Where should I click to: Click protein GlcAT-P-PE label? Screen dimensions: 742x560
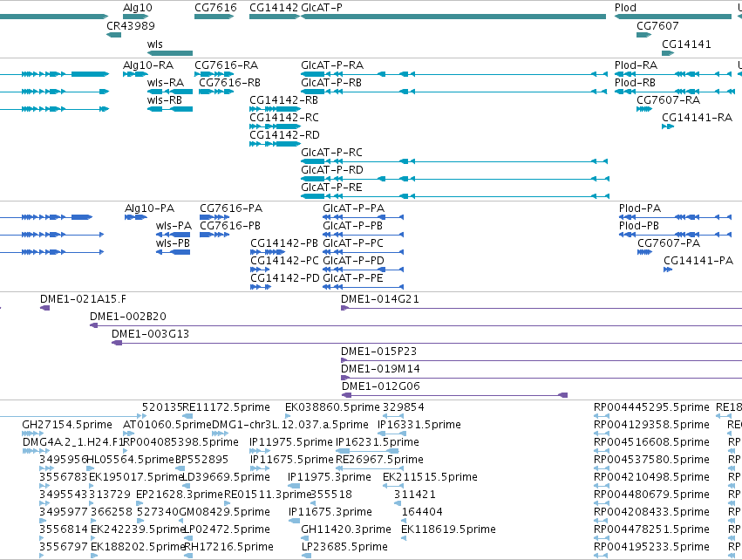(x=353, y=278)
